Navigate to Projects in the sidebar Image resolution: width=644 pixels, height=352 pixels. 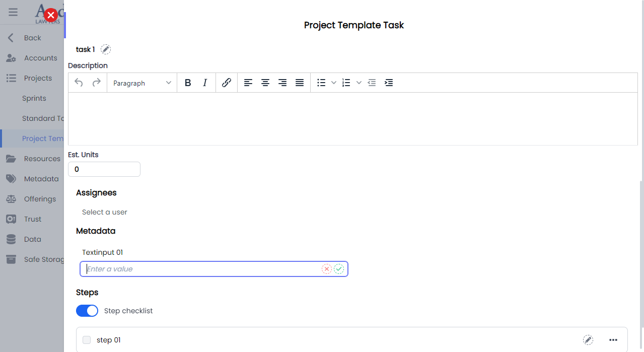[38, 78]
